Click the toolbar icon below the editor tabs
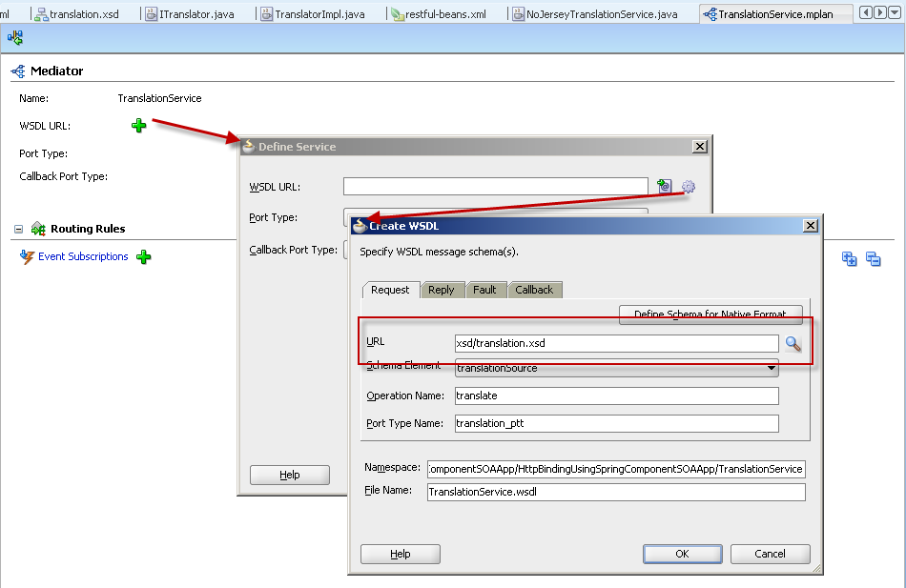The height and width of the screenshot is (588, 906). coord(15,37)
